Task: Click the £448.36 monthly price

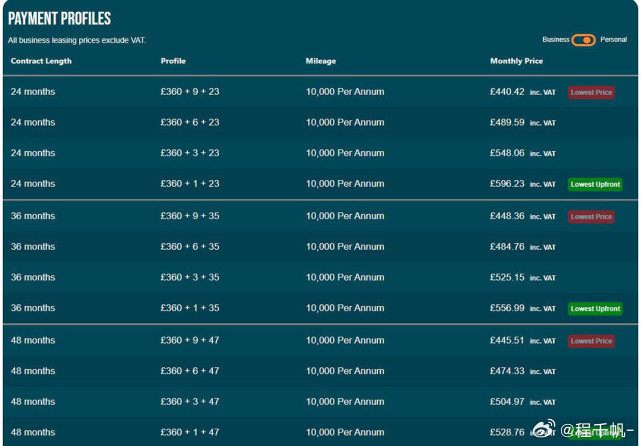Action: 507,216
